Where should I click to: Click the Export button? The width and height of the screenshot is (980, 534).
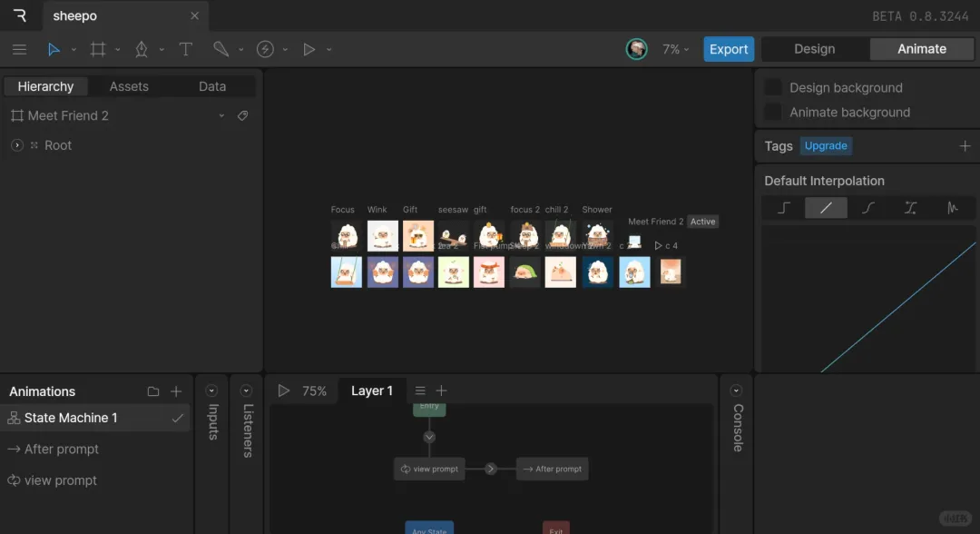728,49
